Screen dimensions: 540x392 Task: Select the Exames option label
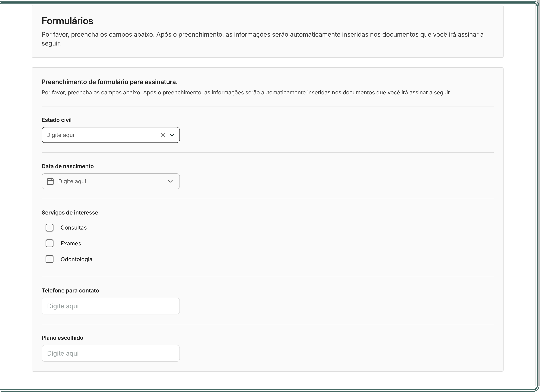71,244
